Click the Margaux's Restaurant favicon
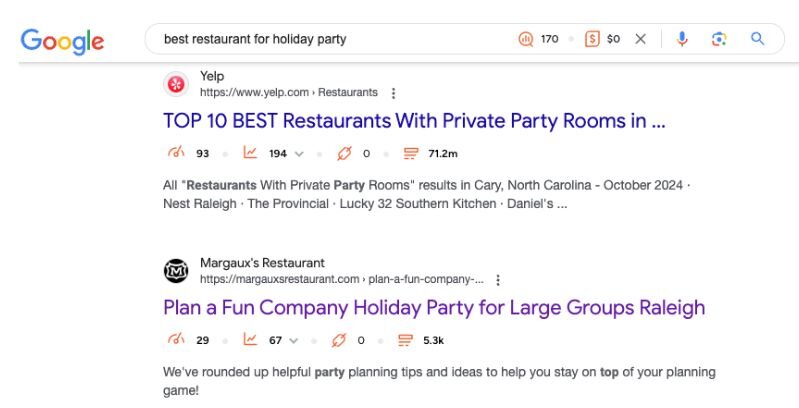This screenshot has height=408, width=799. pyautogui.click(x=176, y=270)
